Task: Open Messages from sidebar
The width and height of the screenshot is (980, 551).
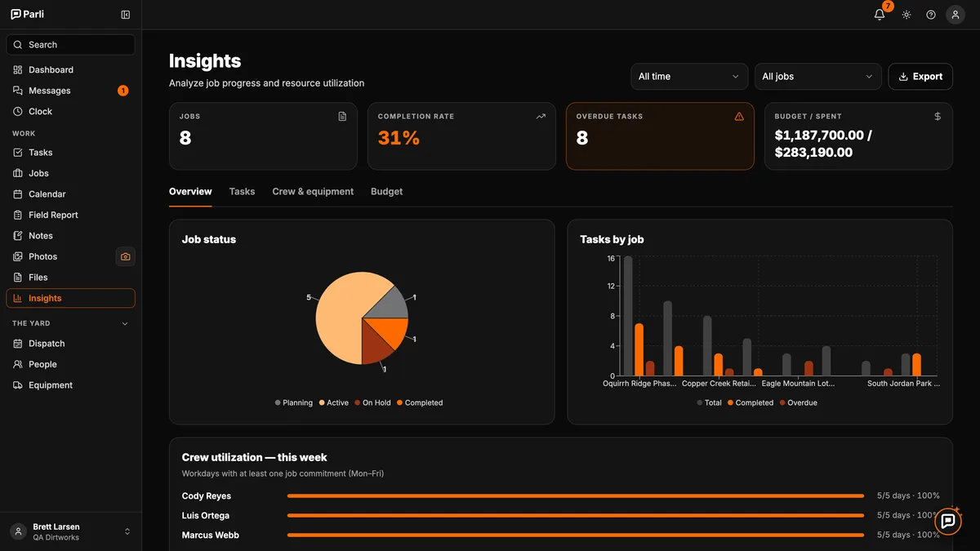Action: point(70,91)
